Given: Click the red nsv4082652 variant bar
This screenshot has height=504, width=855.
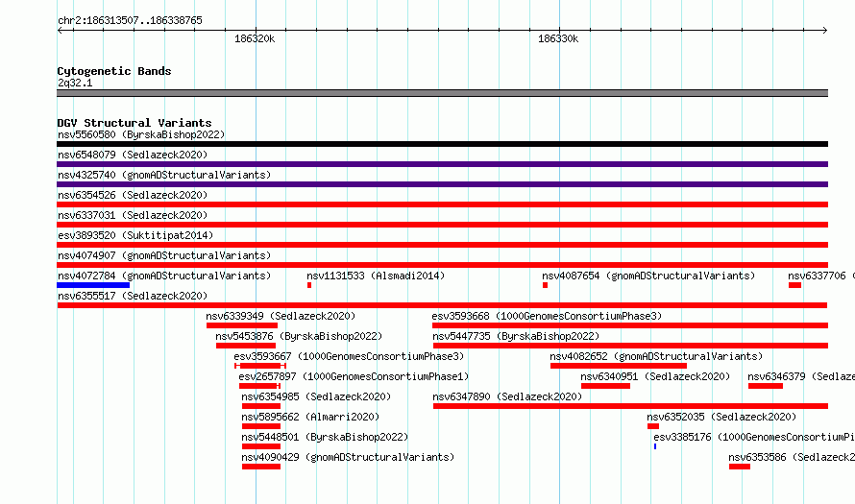Looking at the screenshot, I should point(619,366).
